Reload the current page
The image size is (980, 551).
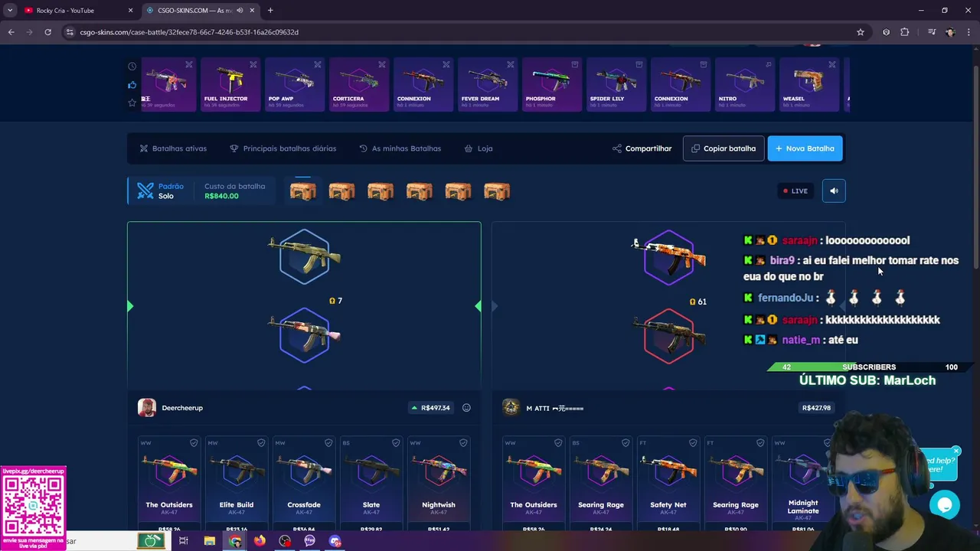(x=47, y=32)
